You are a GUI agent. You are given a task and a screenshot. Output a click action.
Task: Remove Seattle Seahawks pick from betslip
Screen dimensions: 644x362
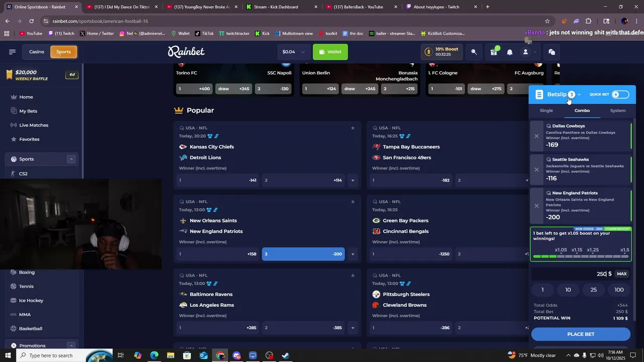[x=536, y=169]
